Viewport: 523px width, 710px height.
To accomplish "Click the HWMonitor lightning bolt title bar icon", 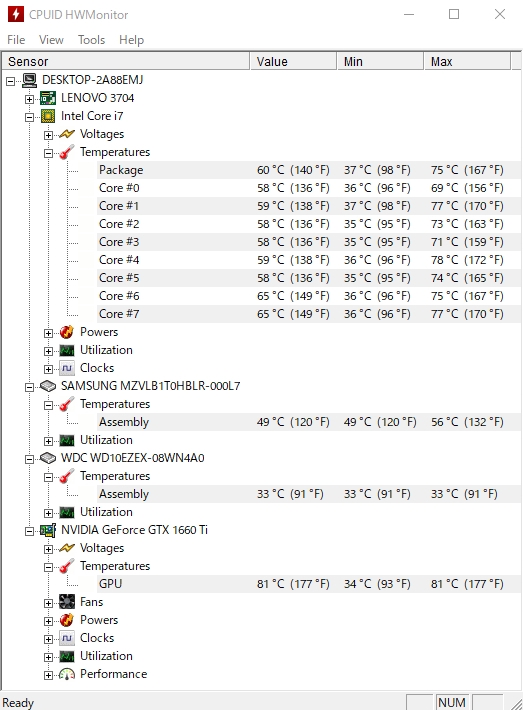I will tap(16, 14).
